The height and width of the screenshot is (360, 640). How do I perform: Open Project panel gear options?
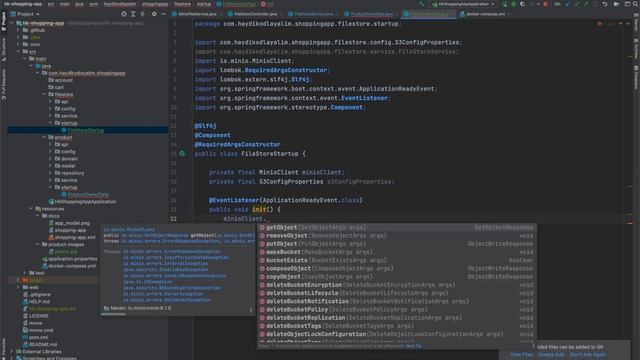pyautogui.click(x=154, y=14)
